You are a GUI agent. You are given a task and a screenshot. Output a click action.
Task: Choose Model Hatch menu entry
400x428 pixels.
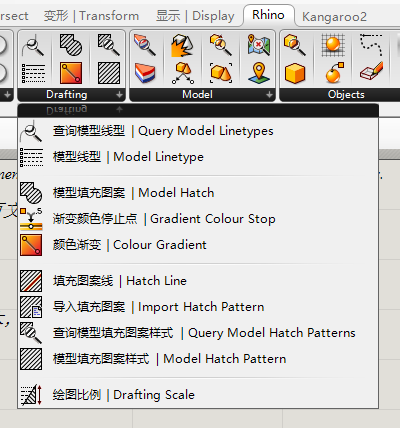[x=198, y=193]
